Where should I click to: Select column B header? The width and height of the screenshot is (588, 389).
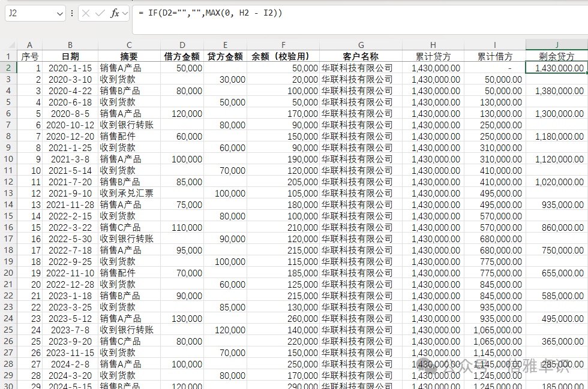click(x=70, y=45)
